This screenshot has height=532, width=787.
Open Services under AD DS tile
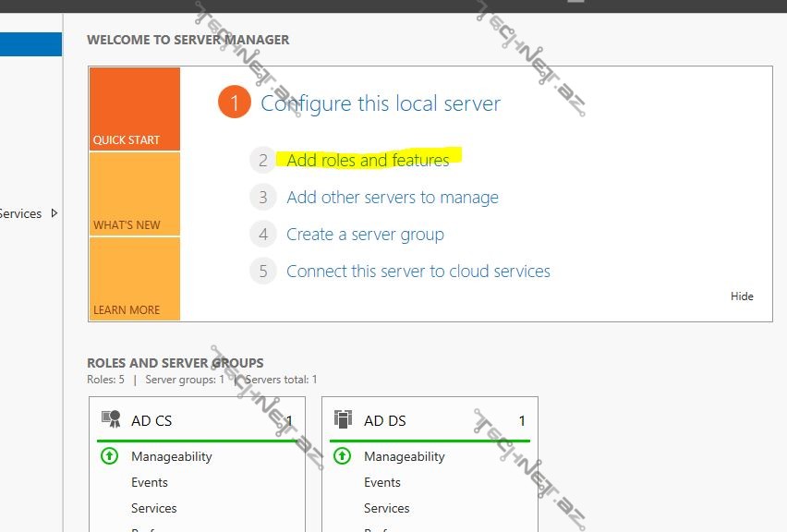(x=386, y=508)
